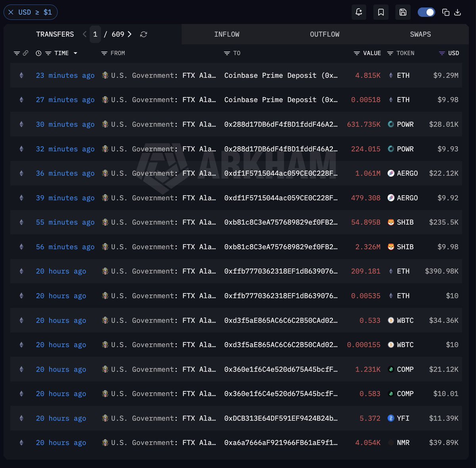The height and width of the screenshot is (468, 476).
Task: Go to previous transfers page
Action: 84,34
